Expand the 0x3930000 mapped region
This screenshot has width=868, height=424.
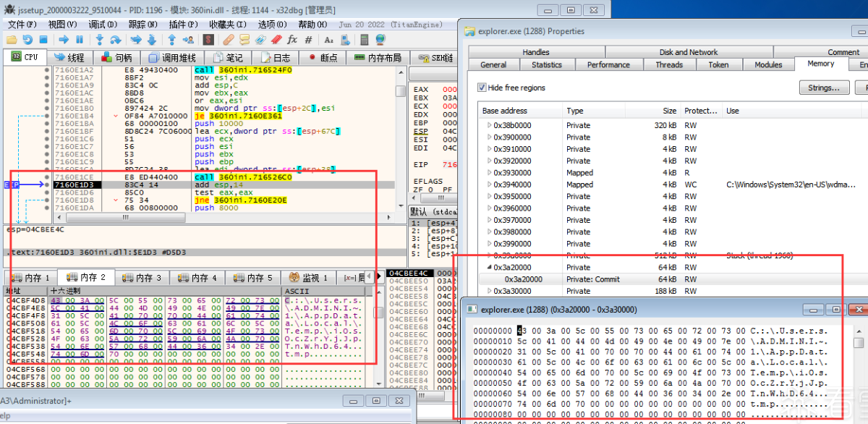click(x=489, y=173)
